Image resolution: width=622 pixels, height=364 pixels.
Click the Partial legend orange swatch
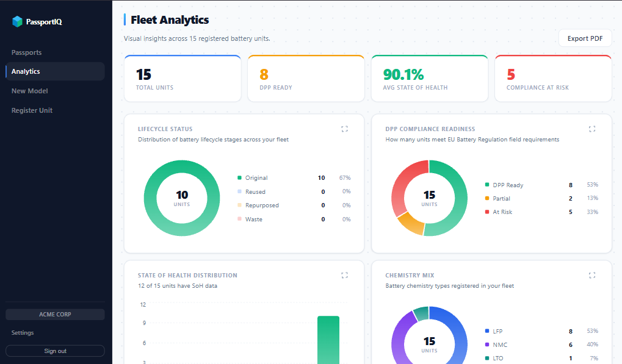click(x=486, y=198)
